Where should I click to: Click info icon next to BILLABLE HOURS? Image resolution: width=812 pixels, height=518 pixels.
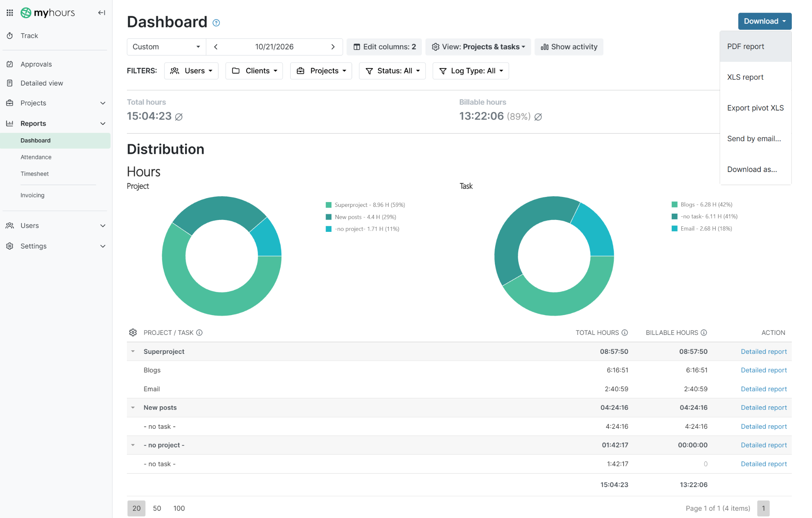coord(704,333)
